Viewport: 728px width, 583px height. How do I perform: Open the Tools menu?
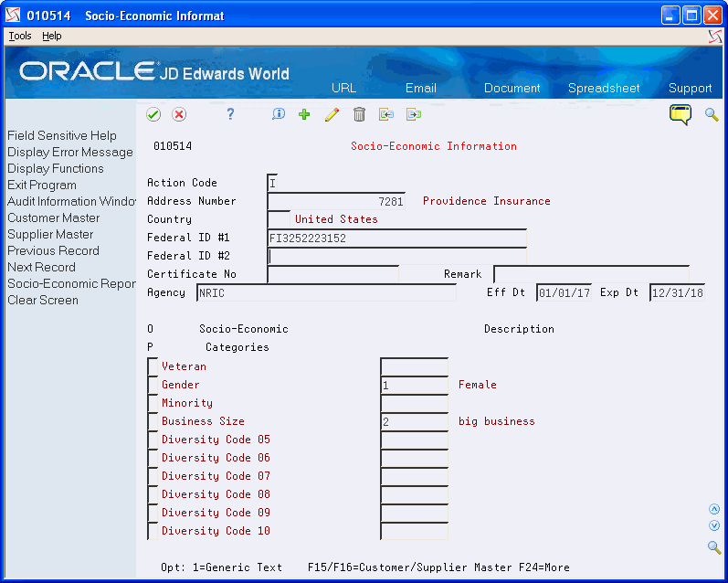click(x=20, y=36)
